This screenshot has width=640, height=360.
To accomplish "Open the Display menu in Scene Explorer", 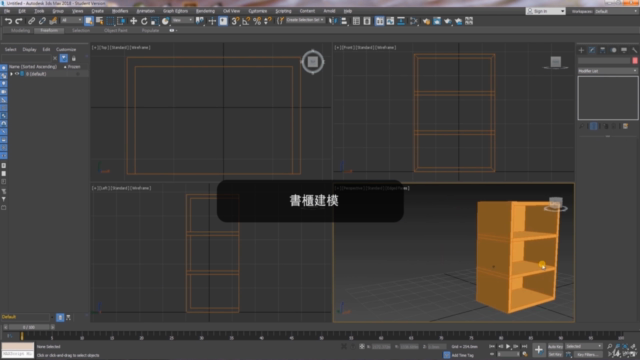I will click(29, 49).
